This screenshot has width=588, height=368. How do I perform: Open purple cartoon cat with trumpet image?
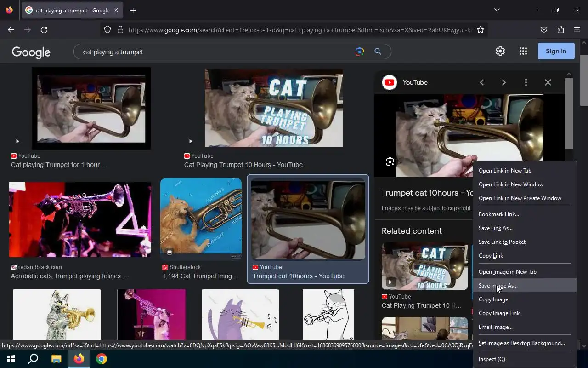240,315
